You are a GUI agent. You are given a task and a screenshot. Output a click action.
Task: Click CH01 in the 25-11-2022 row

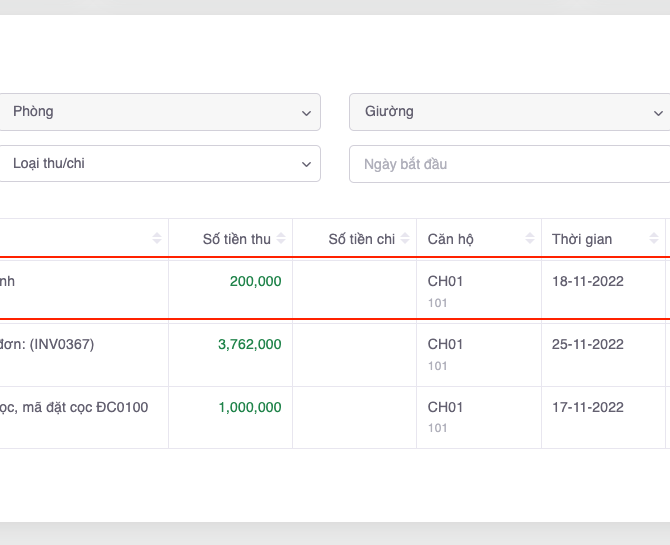[446, 345]
